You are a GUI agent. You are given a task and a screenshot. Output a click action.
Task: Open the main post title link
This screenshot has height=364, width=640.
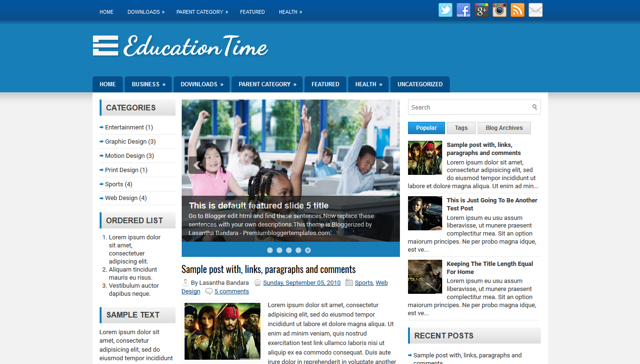pos(269,269)
